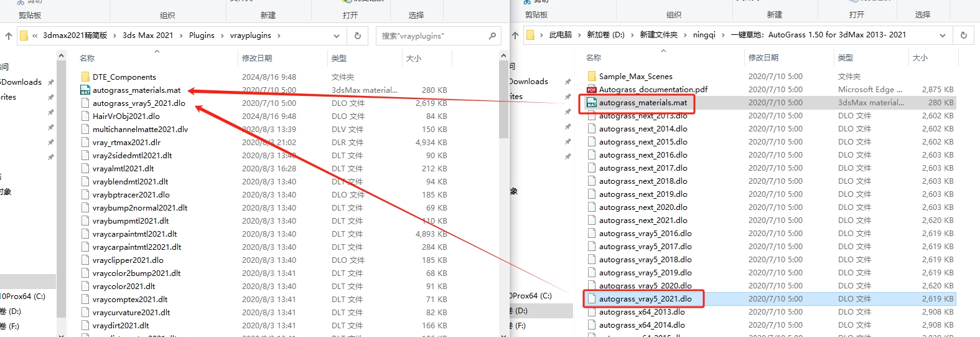The width and height of the screenshot is (980, 337).
Task: Sort by 名称 column in left window
Action: [x=87, y=58]
